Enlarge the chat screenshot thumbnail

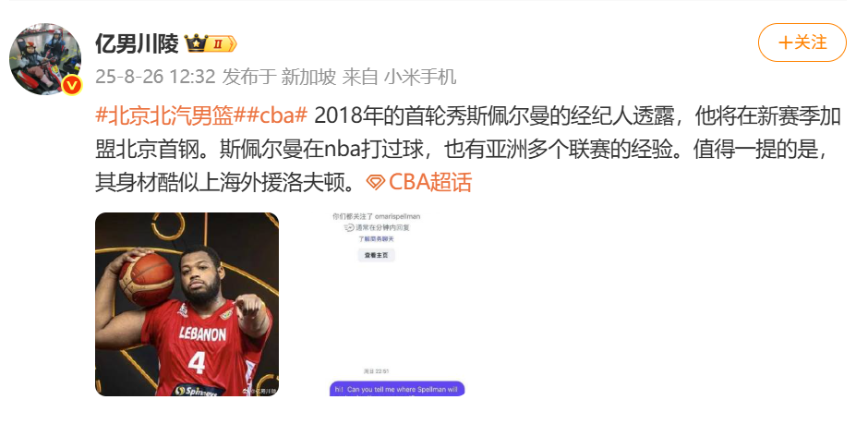pyautogui.click(x=376, y=304)
